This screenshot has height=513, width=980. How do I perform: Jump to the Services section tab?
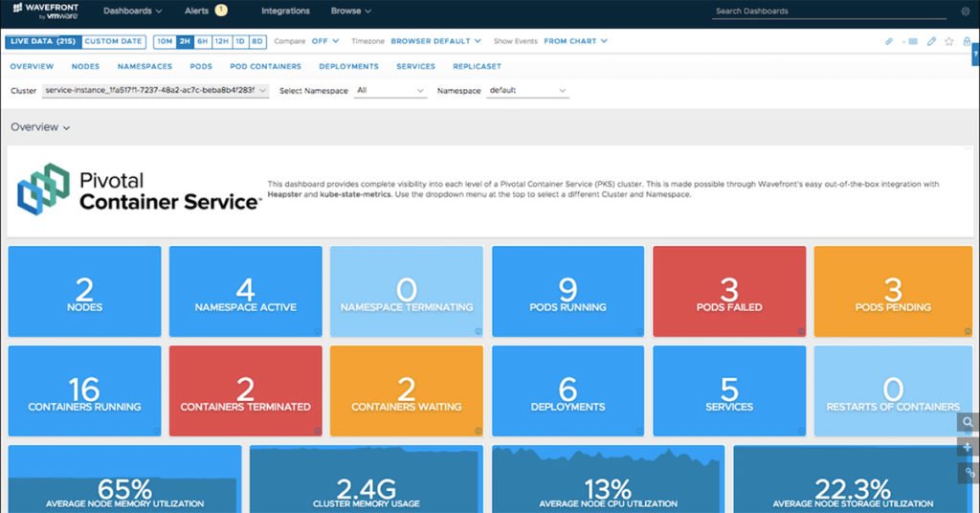(415, 66)
